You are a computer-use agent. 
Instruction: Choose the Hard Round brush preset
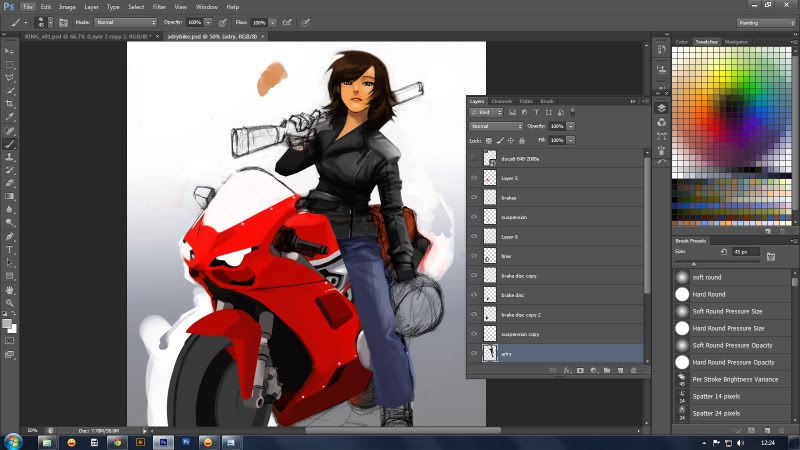click(x=708, y=294)
